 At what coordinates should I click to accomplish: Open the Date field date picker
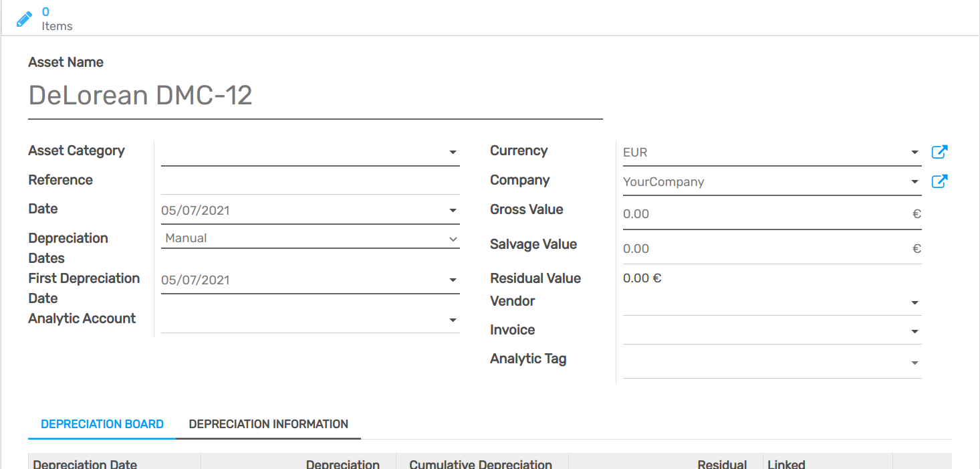[453, 210]
